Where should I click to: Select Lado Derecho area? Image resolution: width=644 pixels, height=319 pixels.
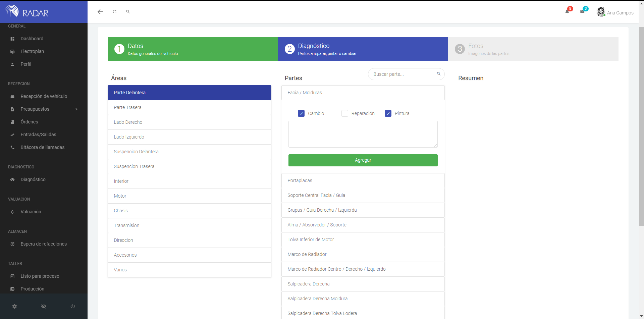coord(189,122)
